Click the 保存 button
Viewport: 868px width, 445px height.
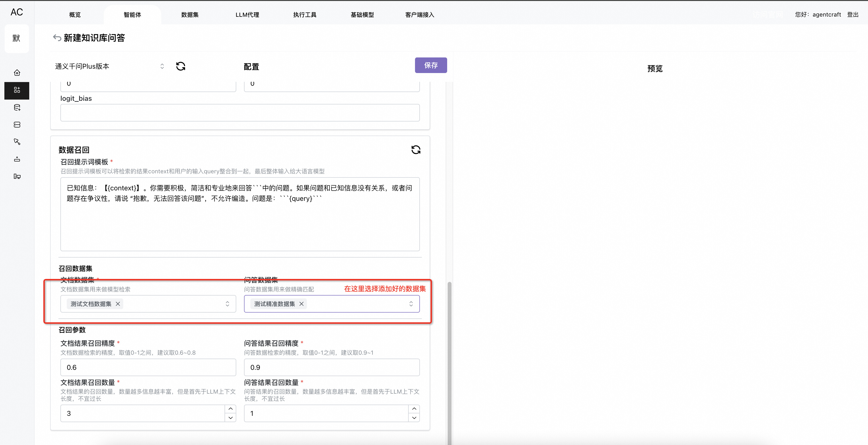pos(431,65)
